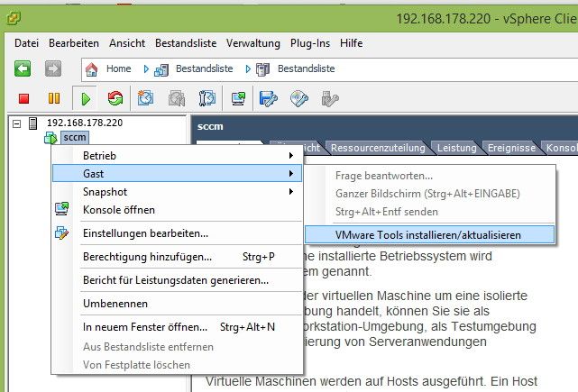This screenshot has height=392, width=578.
Task: Choose Bericht für Leistungsdaten generieren...
Action: [x=177, y=280]
